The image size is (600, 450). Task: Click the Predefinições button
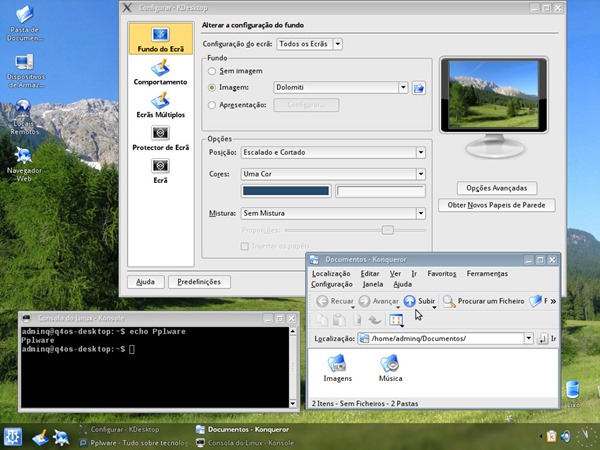pos(199,282)
